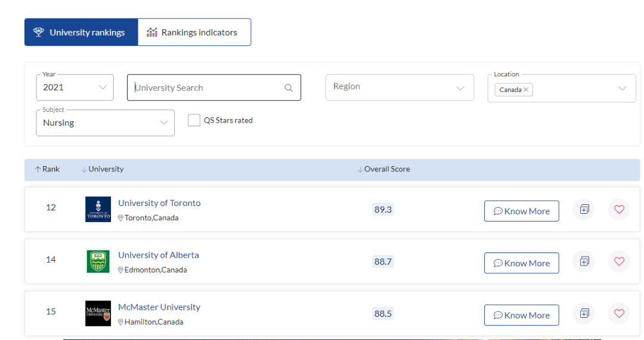Favorite McMaster University with heart icon
Image resolution: width=644 pixels, height=340 pixels.
point(619,313)
